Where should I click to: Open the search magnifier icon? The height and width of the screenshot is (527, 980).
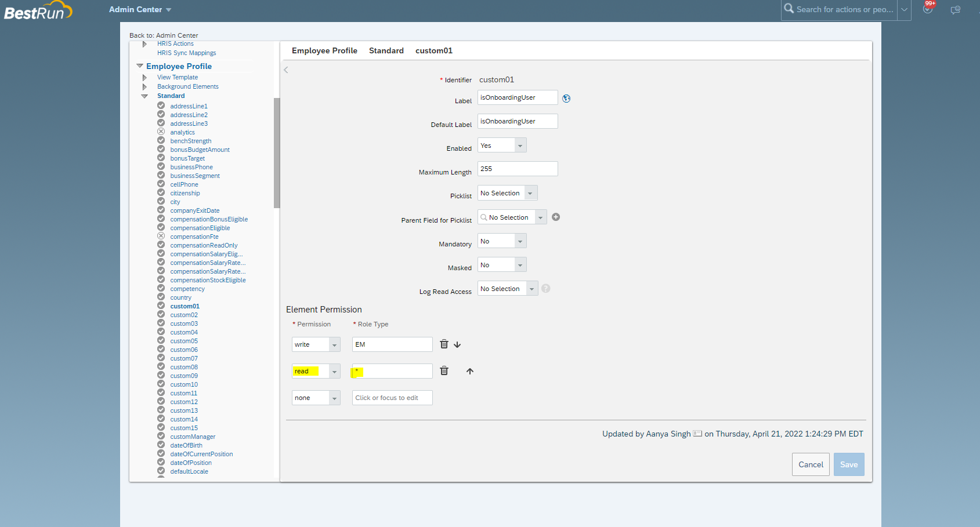789,9
